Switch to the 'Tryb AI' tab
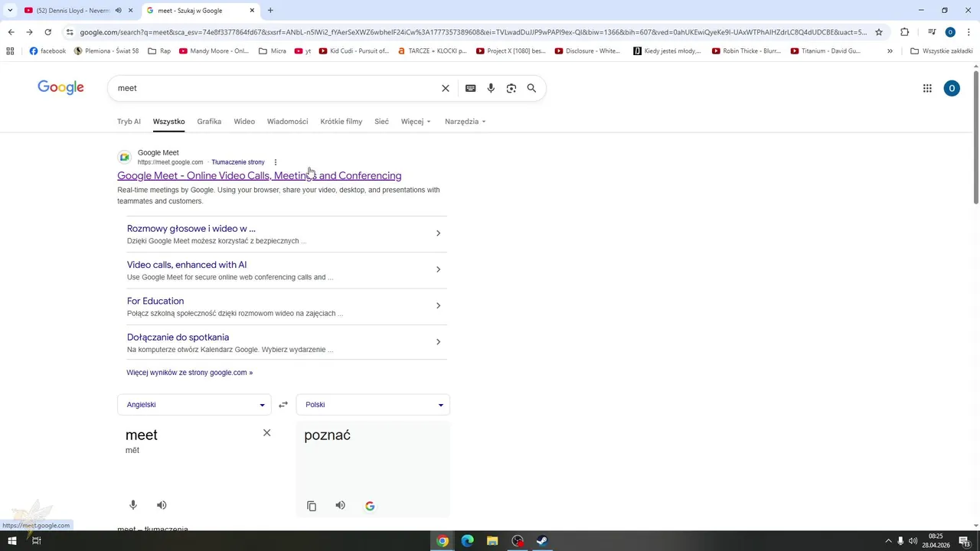Screen dimensions: 980x551 [129, 122]
